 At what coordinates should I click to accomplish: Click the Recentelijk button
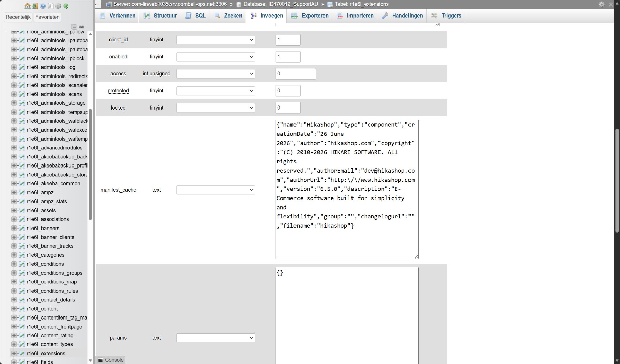18,17
